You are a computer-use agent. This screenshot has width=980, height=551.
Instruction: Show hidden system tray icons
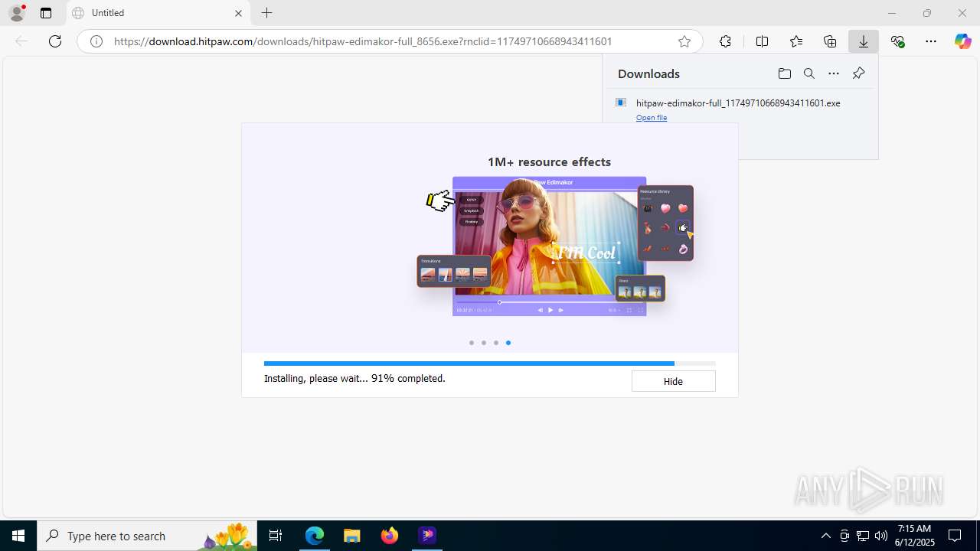pyautogui.click(x=825, y=536)
